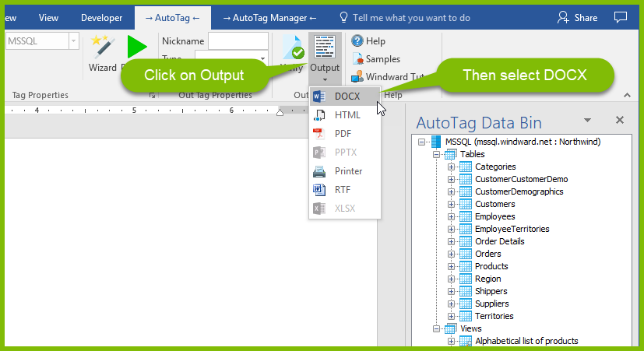Select the CustomerDemographics table row
Screen dimensions: 644x351
(519, 191)
